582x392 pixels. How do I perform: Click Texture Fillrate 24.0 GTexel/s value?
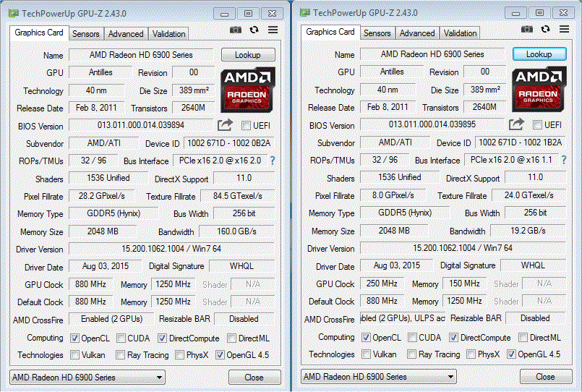(529, 195)
